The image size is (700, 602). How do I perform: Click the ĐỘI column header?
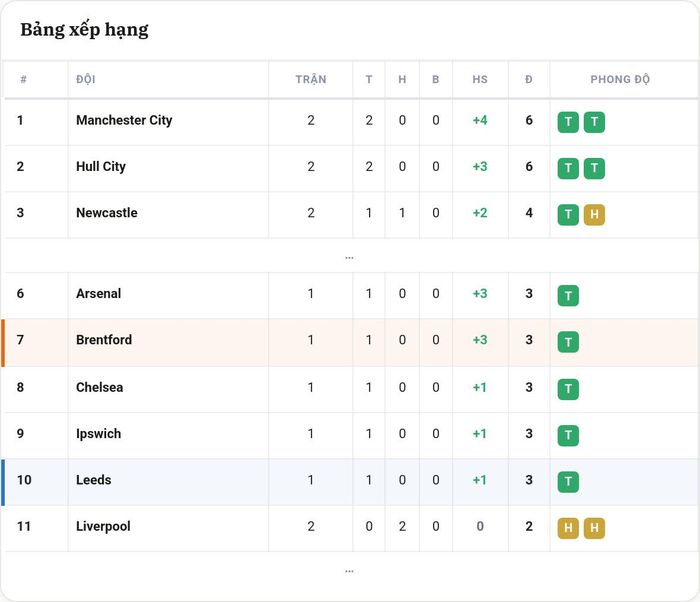point(86,79)
